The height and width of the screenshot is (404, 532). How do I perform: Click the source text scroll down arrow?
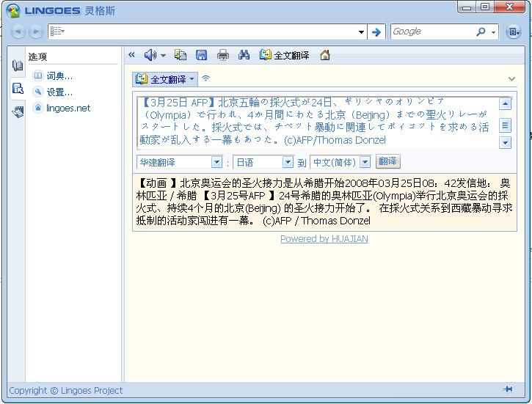pos(505,143)
